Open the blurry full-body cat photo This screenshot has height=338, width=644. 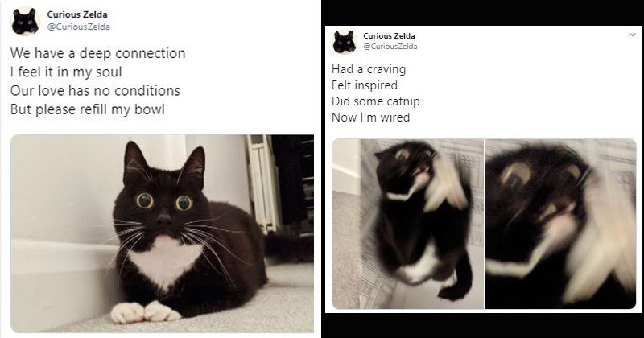click(x=407, y=224)
